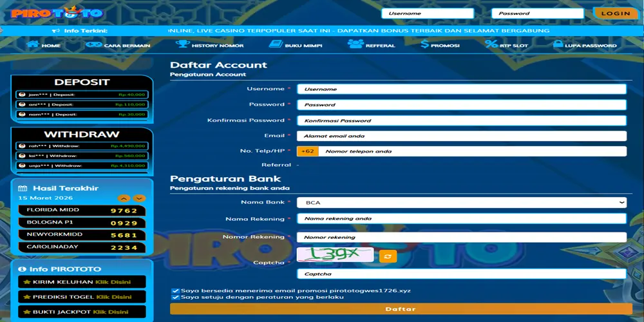The image size is (644, 322).
Task: Click the 15 Maret 2026 date
Action: pyautogui.click(x=46, y=198)
